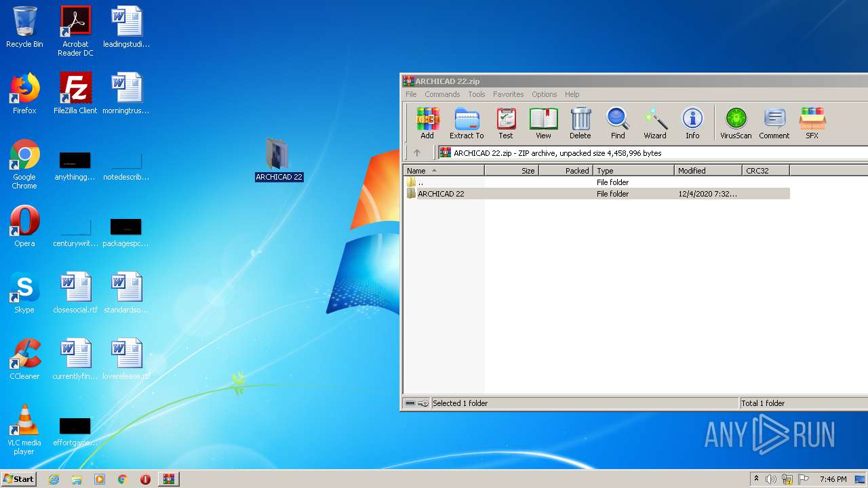Click the 7:46 PM system clock
The image size is (868, 488).
click(833, 479)
